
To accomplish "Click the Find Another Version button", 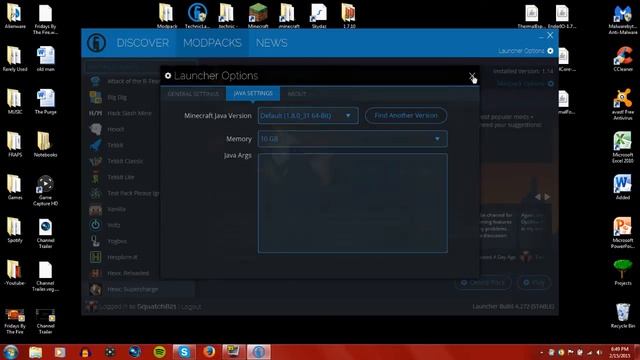I will [x=406, y=116].
